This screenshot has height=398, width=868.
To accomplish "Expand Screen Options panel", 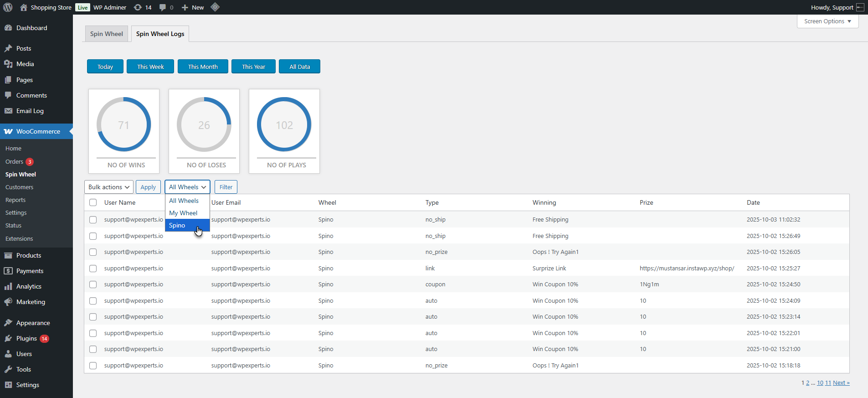I will 827,21.
